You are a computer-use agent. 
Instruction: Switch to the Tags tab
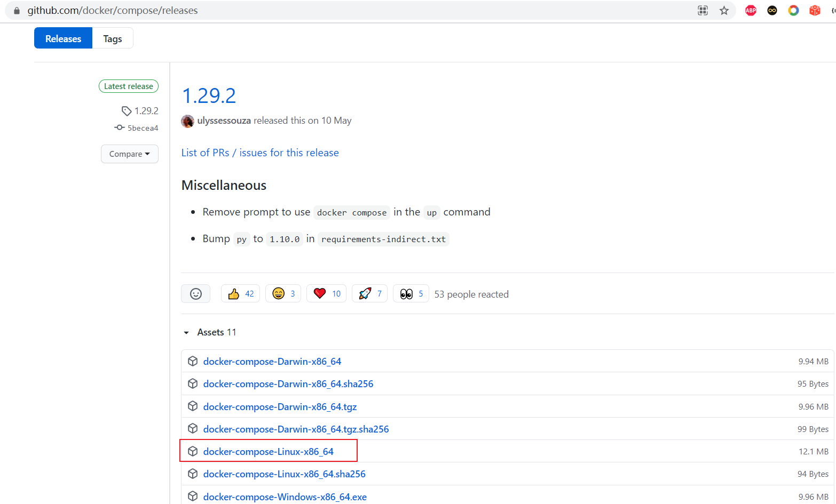point(113,38)
